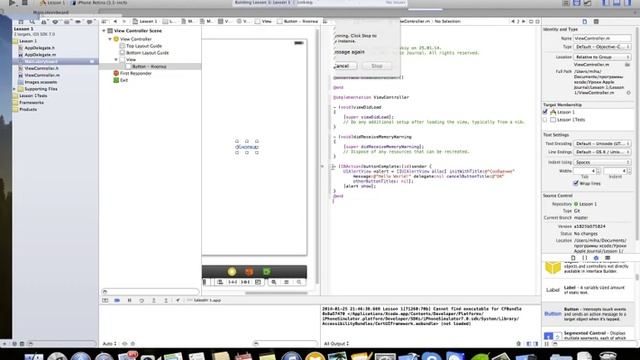Image resolution: width=640 pixels, height=360 pixels.
Task: Click Step Into in debug bar
Action: [154, 300]
